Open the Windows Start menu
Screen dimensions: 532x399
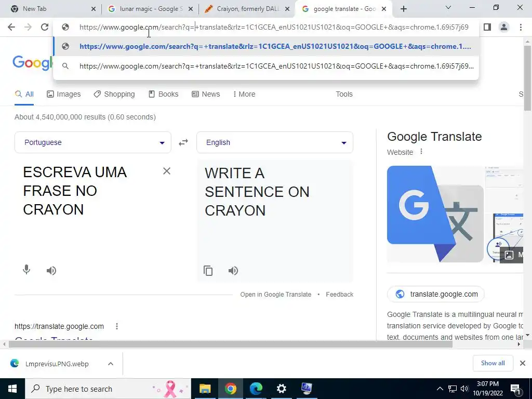point(12,389)
